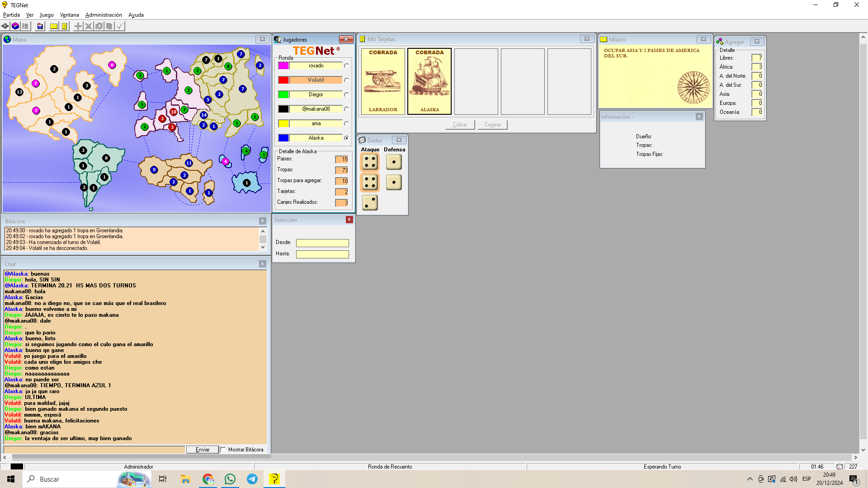Click the África troops count field
Screen dimensions: 868x488
pyautogui.click(x=757, y=67)
